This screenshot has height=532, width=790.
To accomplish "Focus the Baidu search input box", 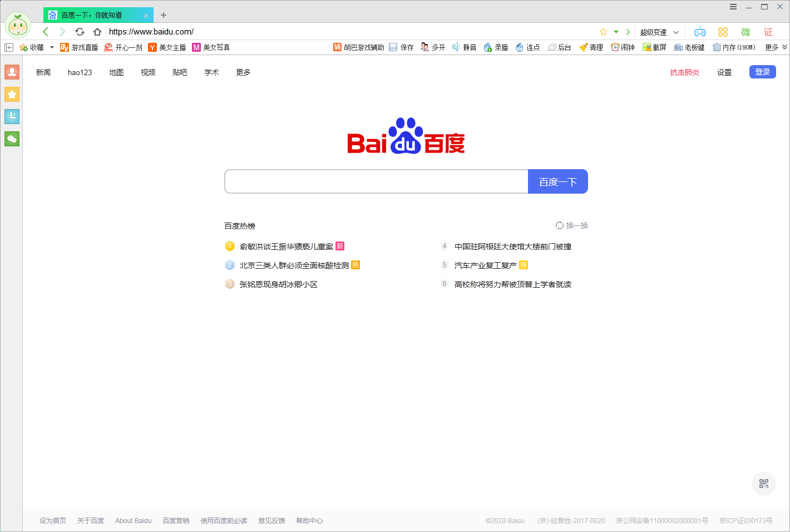I will 376,181.
